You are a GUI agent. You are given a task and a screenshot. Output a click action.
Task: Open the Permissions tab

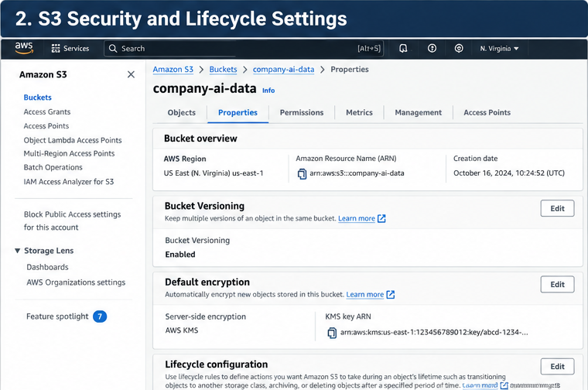coord(302,112)
